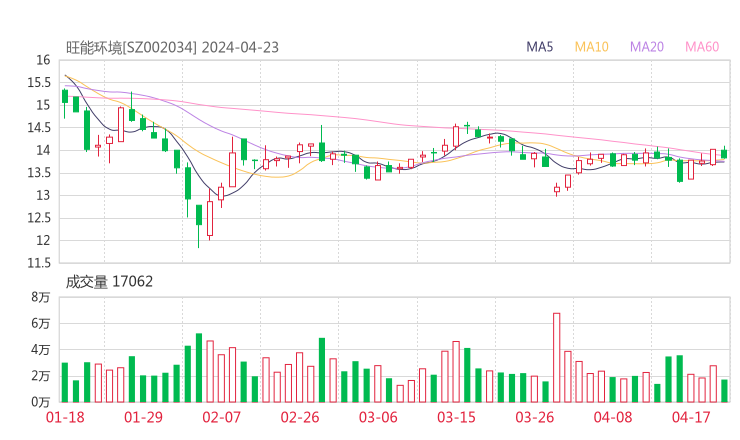The height and width of the screenshot is (440, 740).
Task: Click the 02-07 date axis label
Action: (x=221, y=417)
